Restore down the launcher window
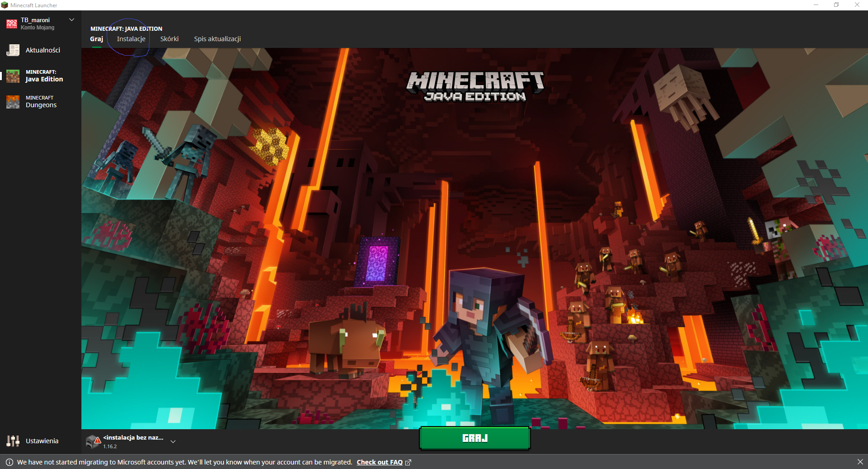Image resolution: width=868 pixels, height=469 pixels. [x=836, y=5]
